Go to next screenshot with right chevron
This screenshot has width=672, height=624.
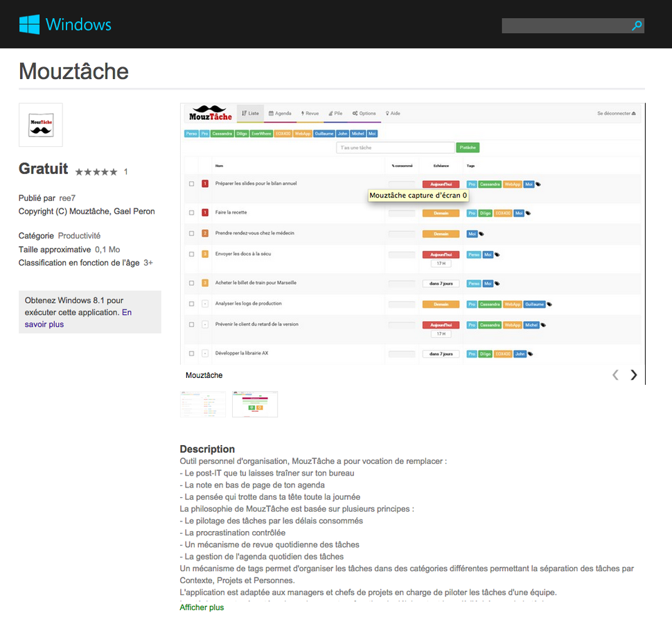(634, 375)
